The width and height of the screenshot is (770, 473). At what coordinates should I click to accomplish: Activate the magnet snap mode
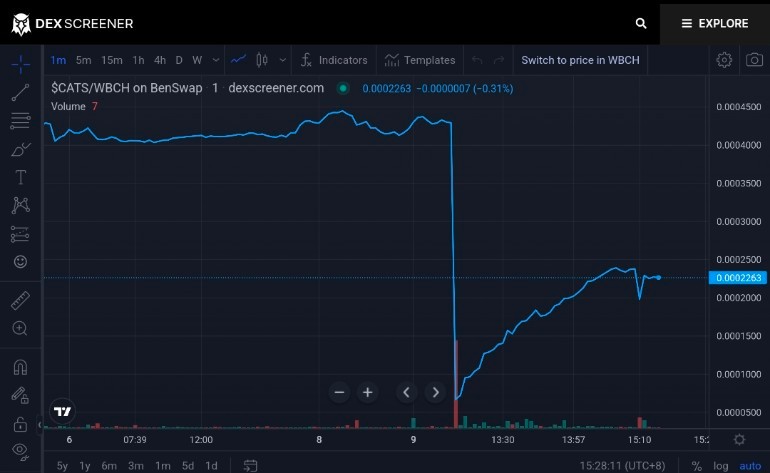point(20,367)
